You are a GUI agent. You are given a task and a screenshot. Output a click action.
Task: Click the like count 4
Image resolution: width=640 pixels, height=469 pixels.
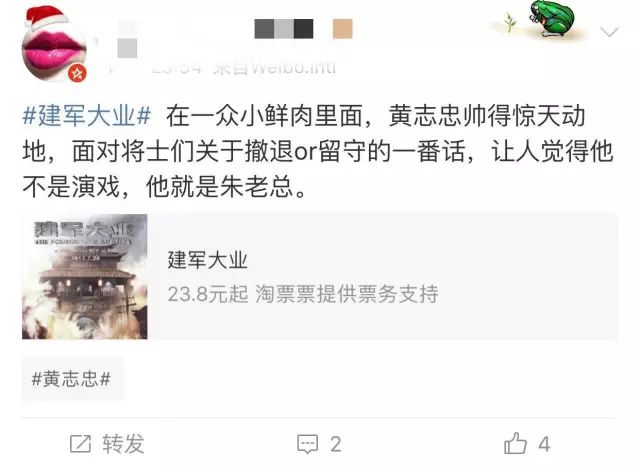(544, 444)
